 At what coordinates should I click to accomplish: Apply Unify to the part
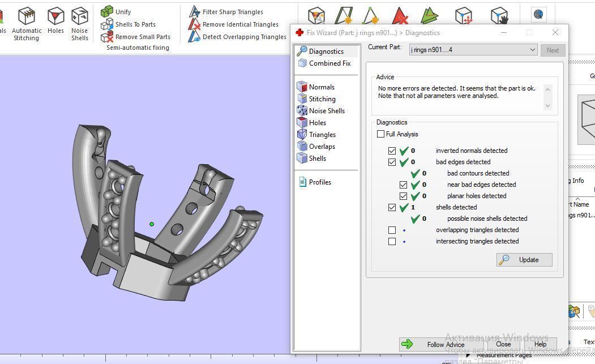[116, 12]
